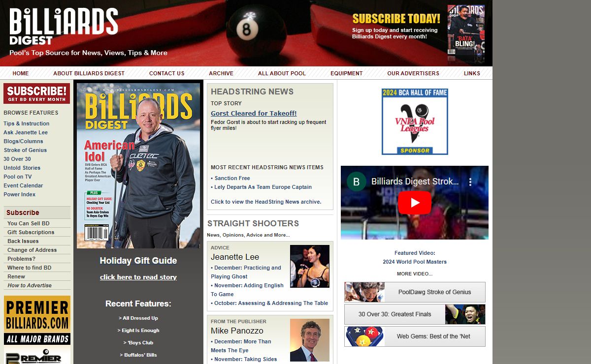
Task: Open the 'Boys Club feature link
Action: pos(138,343)
